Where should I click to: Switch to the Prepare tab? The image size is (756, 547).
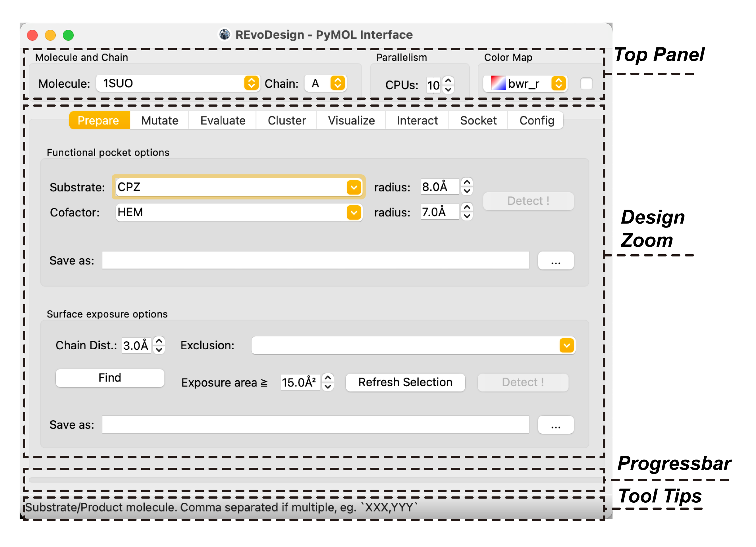pos(100,120)
